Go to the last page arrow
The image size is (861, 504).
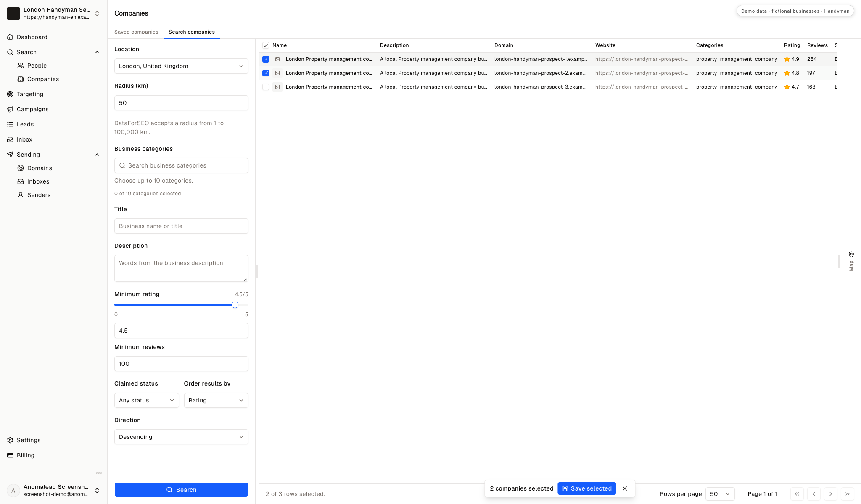[x=848, y=494]
